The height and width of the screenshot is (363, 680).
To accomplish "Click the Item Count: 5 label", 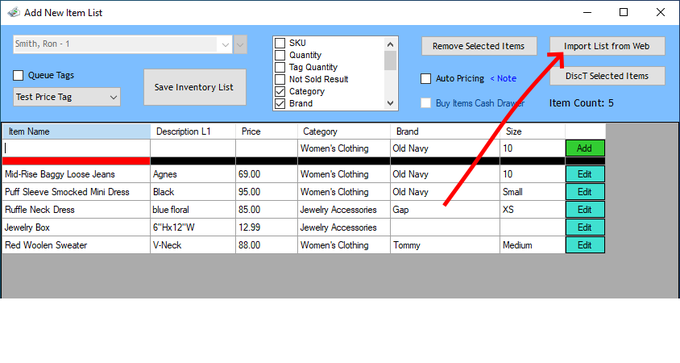I will (581, 103).
